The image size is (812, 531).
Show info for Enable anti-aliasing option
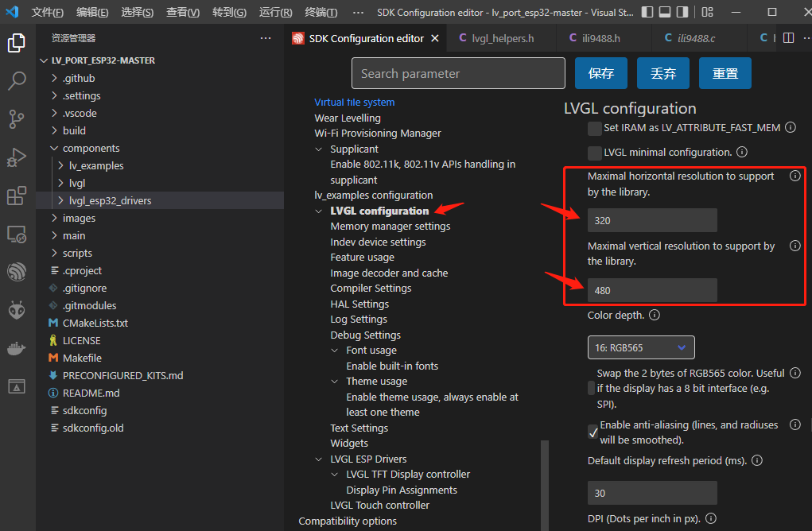[x=795, y=425]
